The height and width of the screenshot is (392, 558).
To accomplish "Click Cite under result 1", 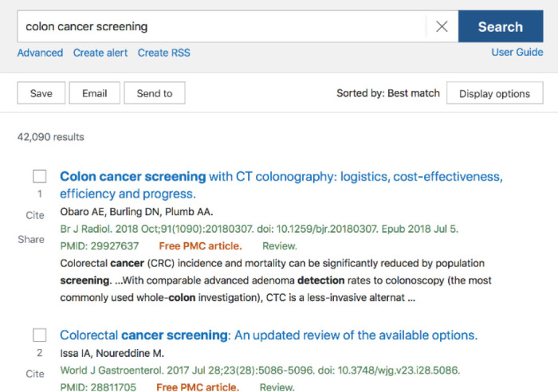I will click(35, 215).
